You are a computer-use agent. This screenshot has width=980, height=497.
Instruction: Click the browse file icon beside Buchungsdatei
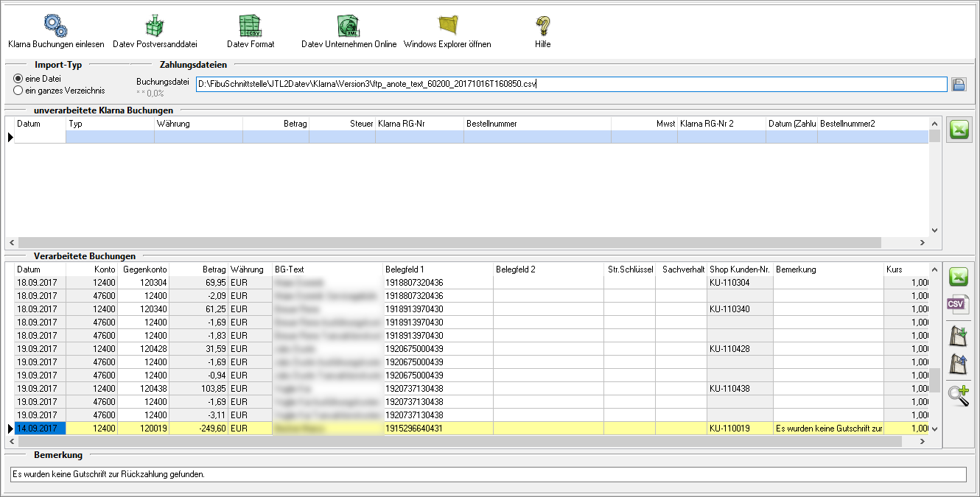point(959,85)
